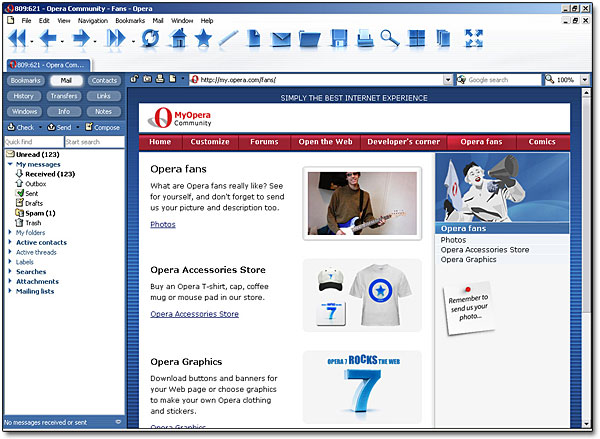Click the padlock icon in address bar
Screen dimensions: 600x439
pos(134,79)
